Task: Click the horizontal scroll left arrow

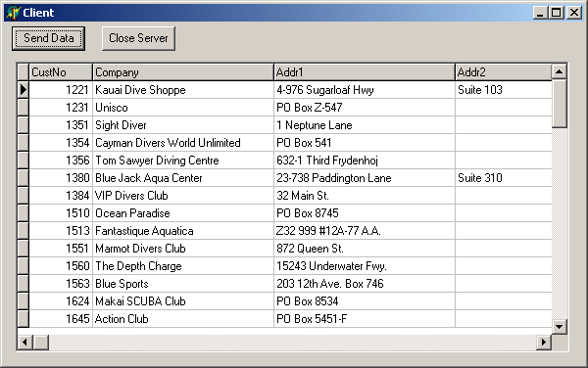Action: pos(25,342)
